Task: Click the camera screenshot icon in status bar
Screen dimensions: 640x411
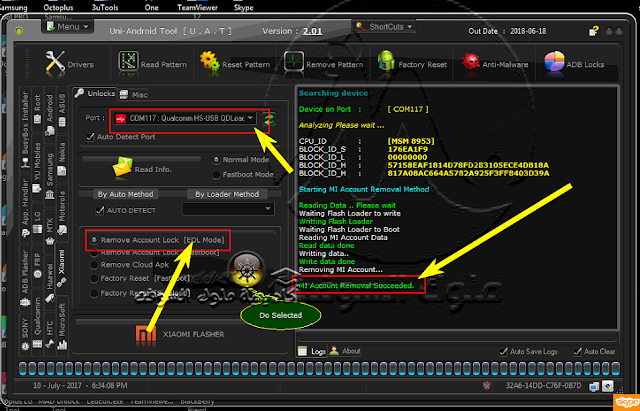Action: pyautogui.click(x=608, y=386)
